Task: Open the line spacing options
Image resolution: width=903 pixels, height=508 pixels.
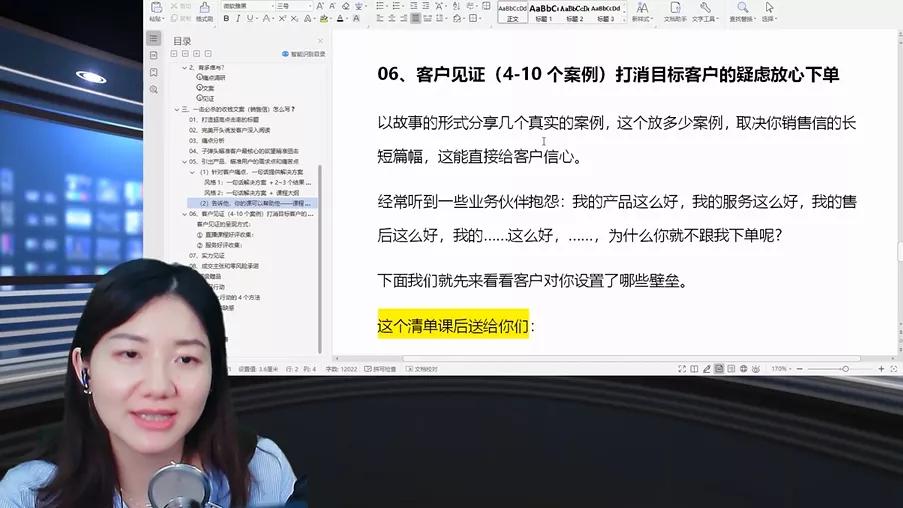Action: tap(441, 18)
